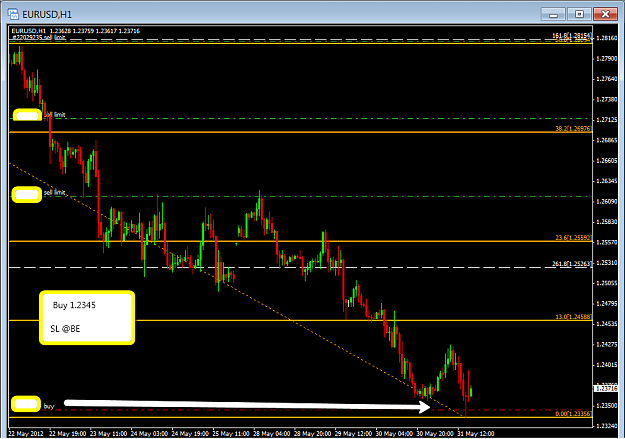Click price scale value 1.24015
This screenshot has width=625, height=439.
(x=606, y=365)
